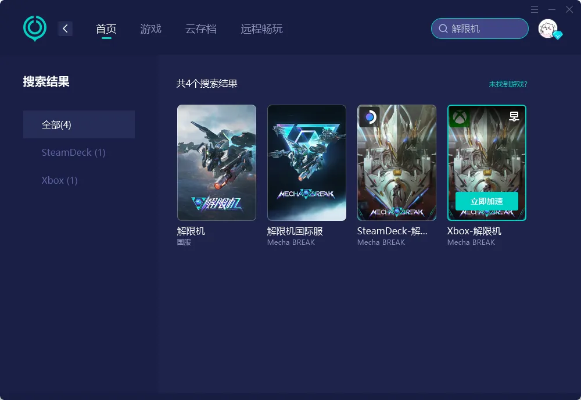
Task: Open the user avatar profile
Action: tap(548, 29)
